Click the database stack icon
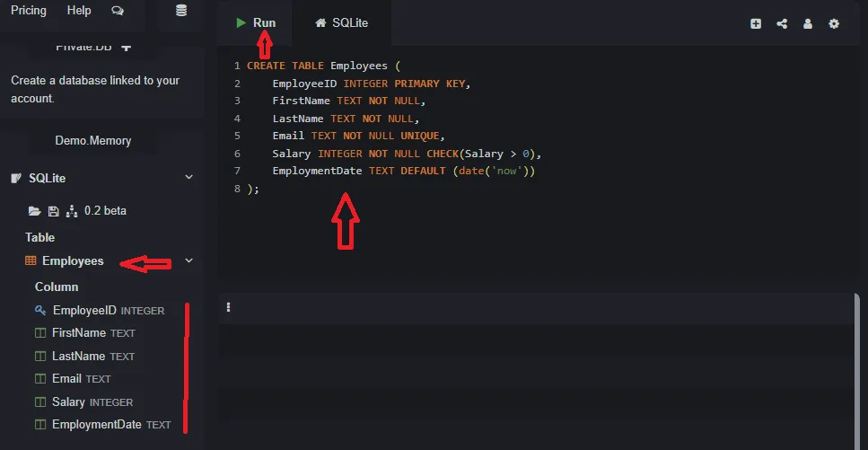868x450 pixels. click(x=181, y=11)
